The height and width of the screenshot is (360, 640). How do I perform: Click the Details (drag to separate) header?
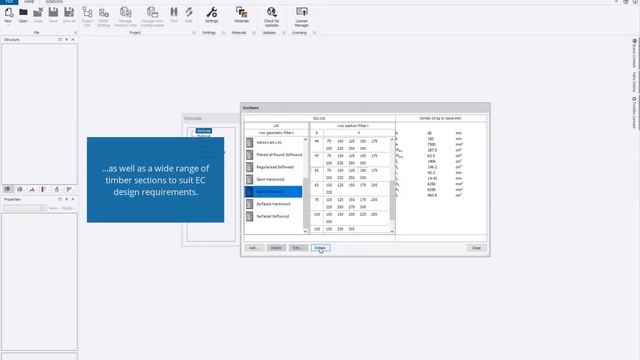coord(440,118)
